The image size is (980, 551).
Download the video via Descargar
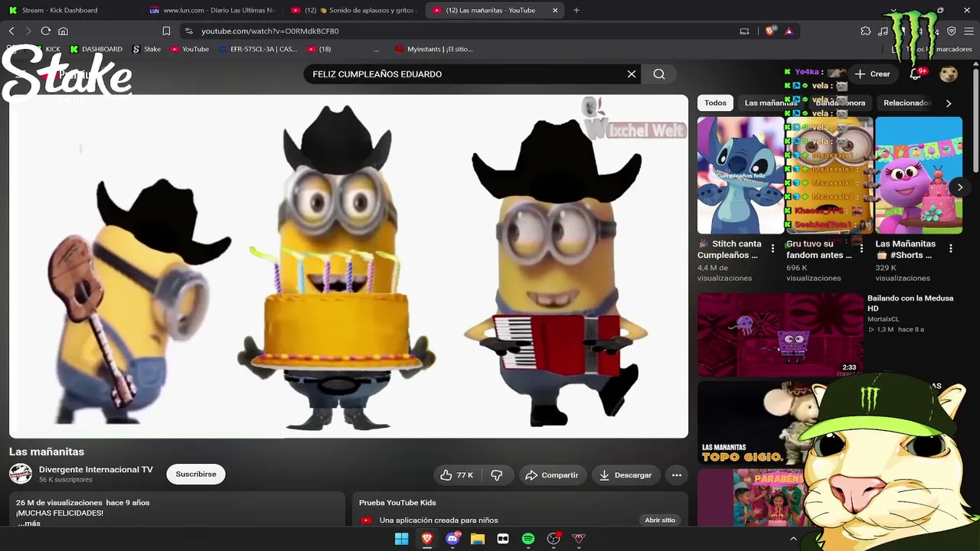[x=626, y=475]
